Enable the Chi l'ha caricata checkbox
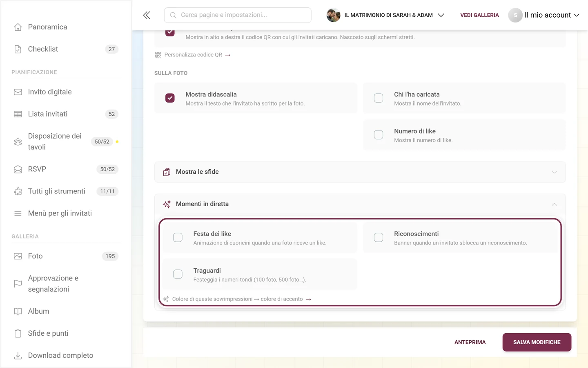This screenshot has height=368, width=588. [x=379, y=98]
